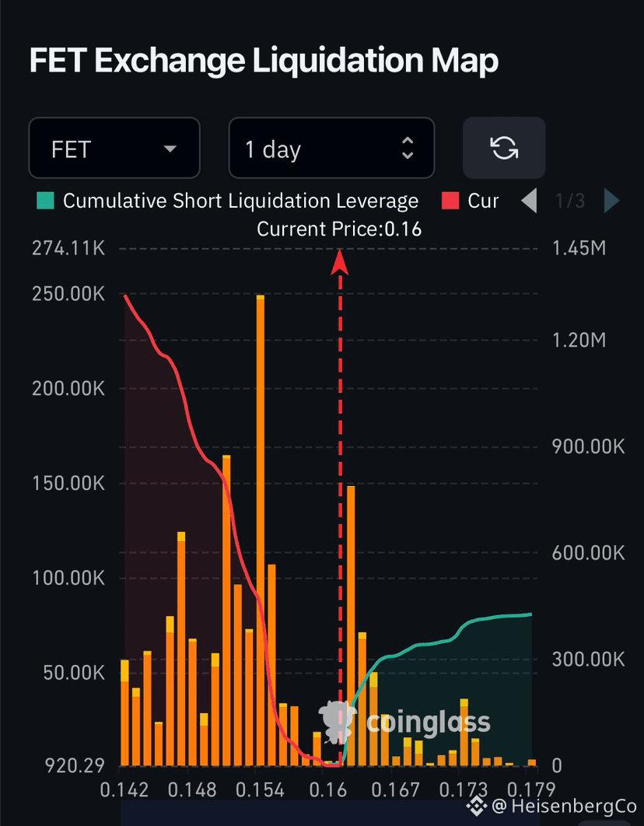Click the tallest bar near 0.154

click(260, 530)
